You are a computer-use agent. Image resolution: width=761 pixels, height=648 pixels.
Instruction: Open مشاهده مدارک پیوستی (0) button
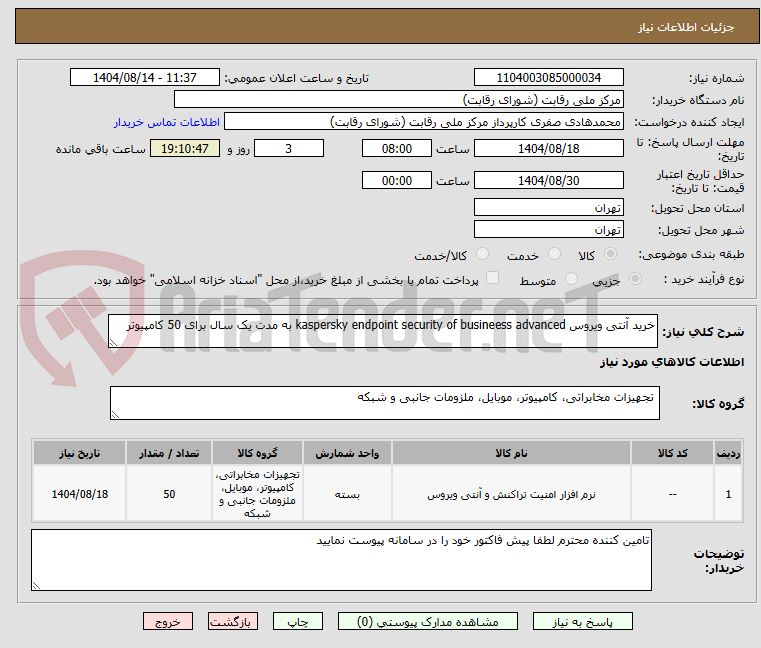click(x=428, y=621)
